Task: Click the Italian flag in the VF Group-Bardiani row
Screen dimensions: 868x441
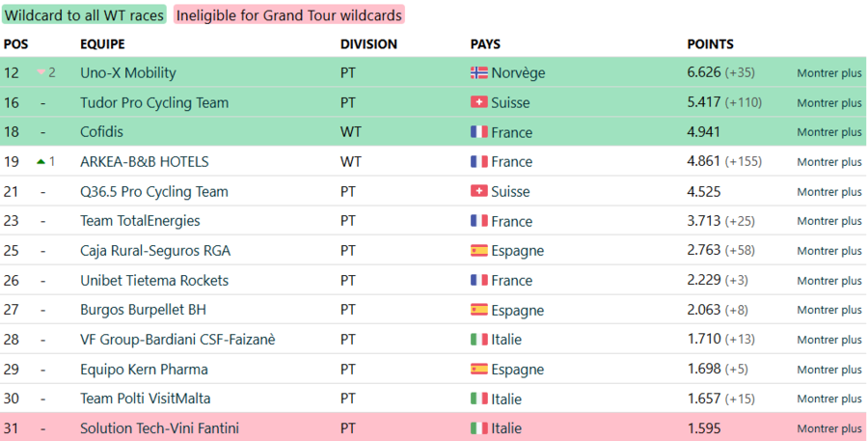Action: pyautogui.click(x=478, y=339)
